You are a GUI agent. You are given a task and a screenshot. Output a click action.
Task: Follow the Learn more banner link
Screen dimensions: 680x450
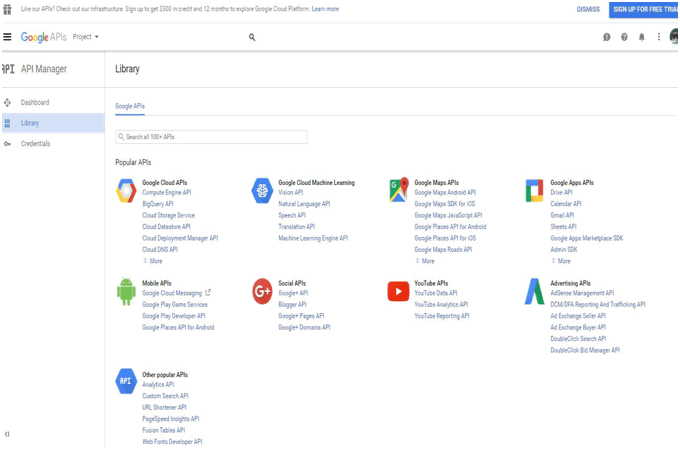(325, 9)
